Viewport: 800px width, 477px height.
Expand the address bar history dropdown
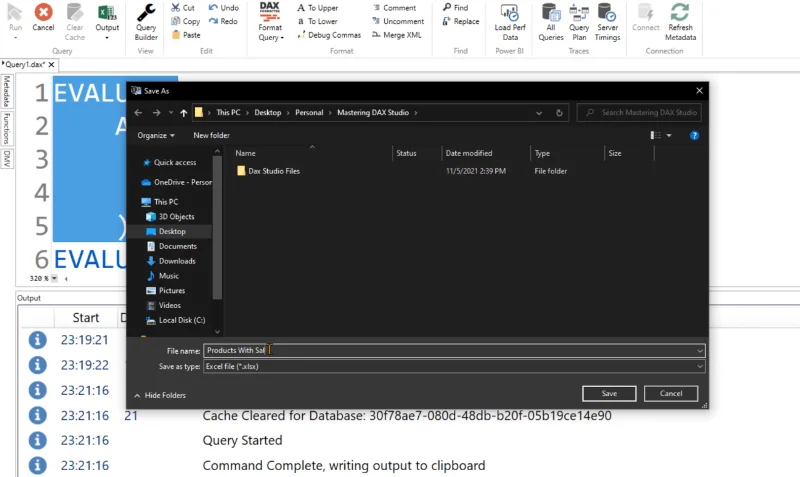(539, 113)
